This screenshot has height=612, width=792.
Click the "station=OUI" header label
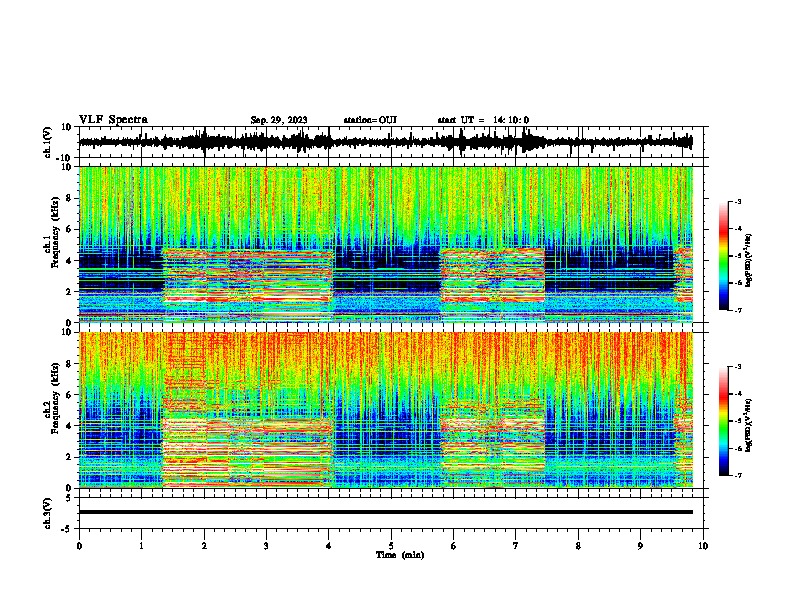pyautogui.click(x=370, y=120)
